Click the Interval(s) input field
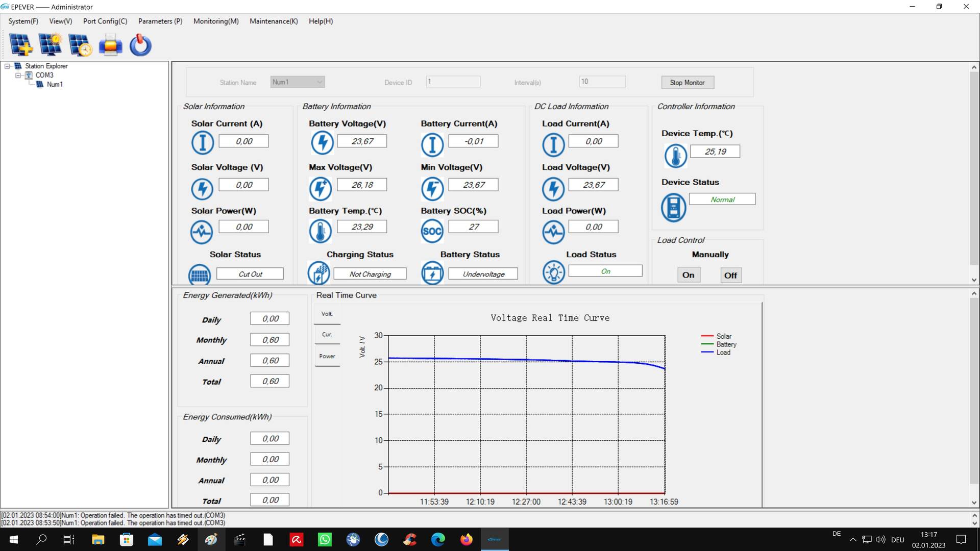Screen dimensions: 980x551 tap(602, 82)
